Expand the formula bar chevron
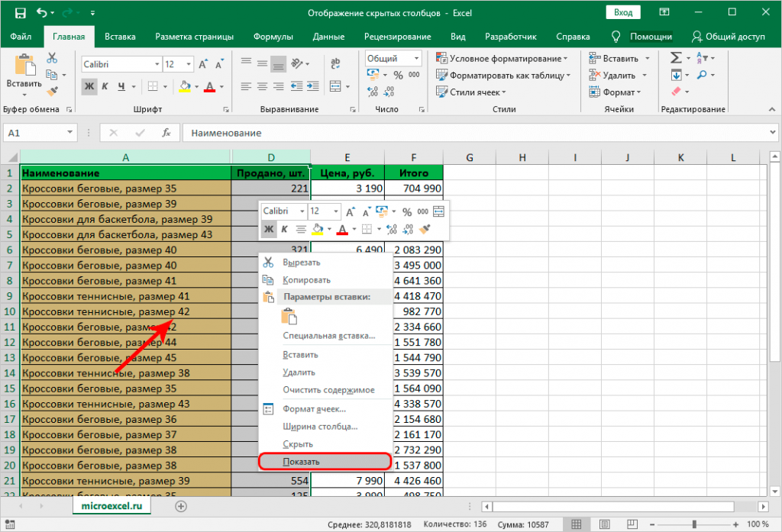This screenshot has height=532, width=782. pos(773,133)
